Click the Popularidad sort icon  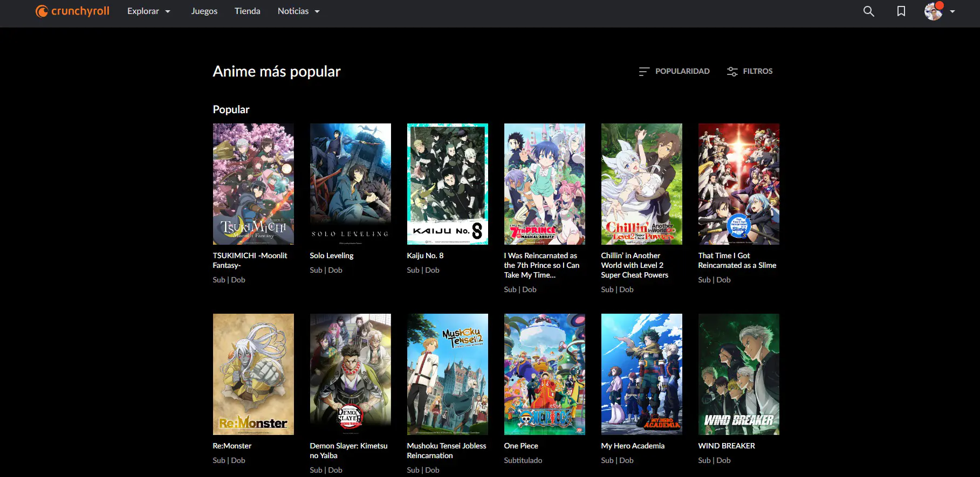(643, 71)
